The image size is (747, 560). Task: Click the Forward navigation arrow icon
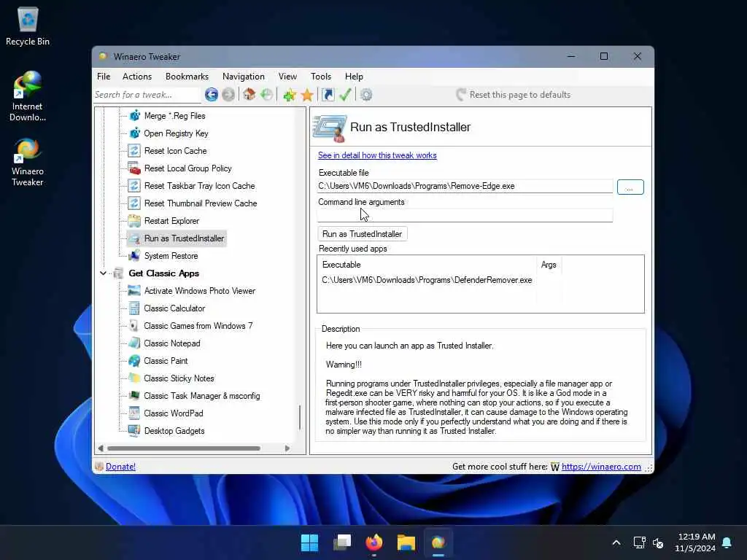coord(228,95)
